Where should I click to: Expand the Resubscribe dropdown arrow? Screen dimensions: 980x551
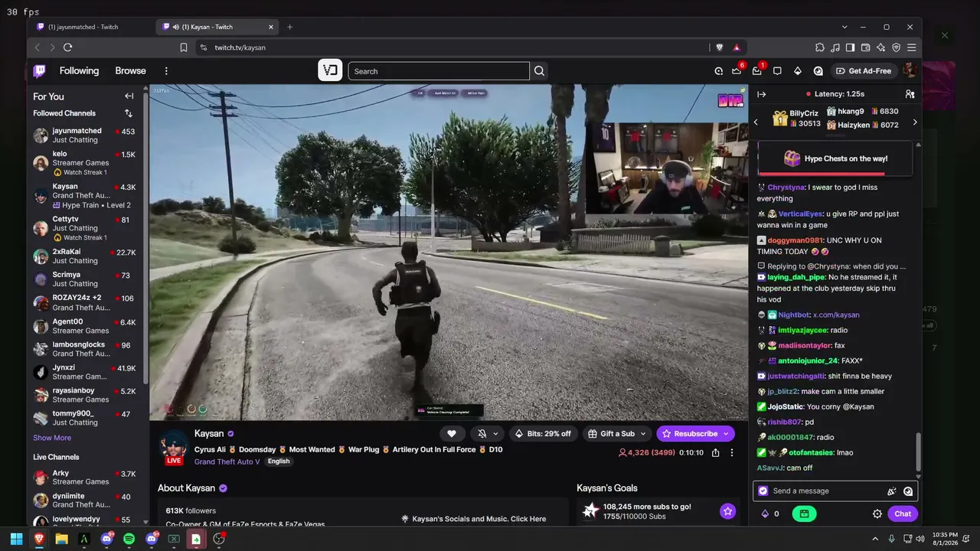[726, 434]
